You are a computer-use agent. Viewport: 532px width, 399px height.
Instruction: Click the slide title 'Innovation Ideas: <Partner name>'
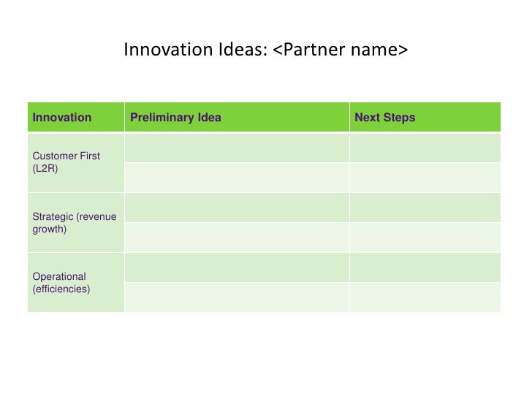(265, 50)
